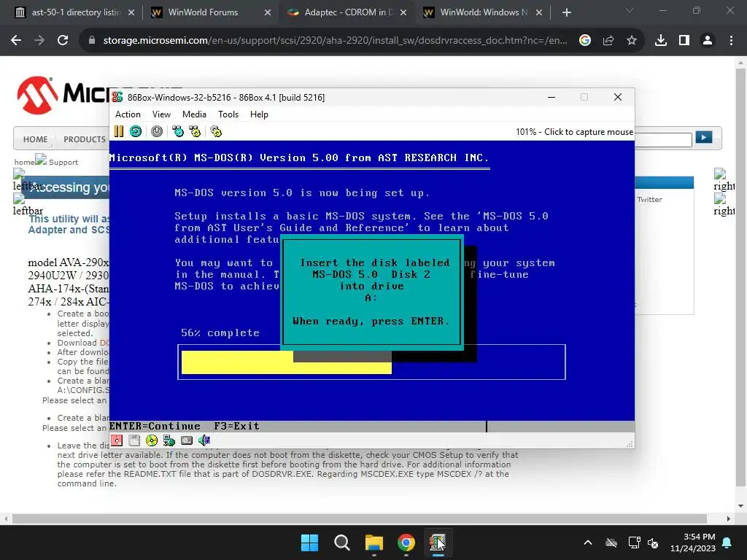Click the site security lock icon
The width and height of the screenshot is (747, 560).
pyautogui.click(x=92, y=41)
